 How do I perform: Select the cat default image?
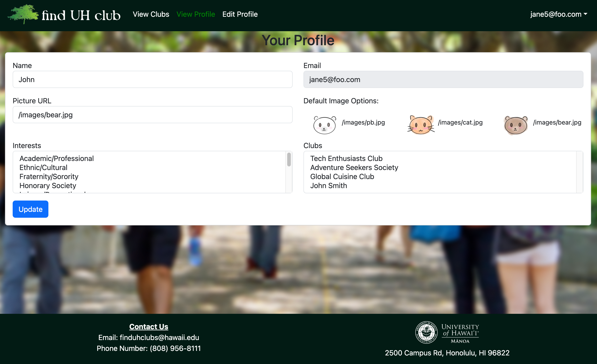421,125
